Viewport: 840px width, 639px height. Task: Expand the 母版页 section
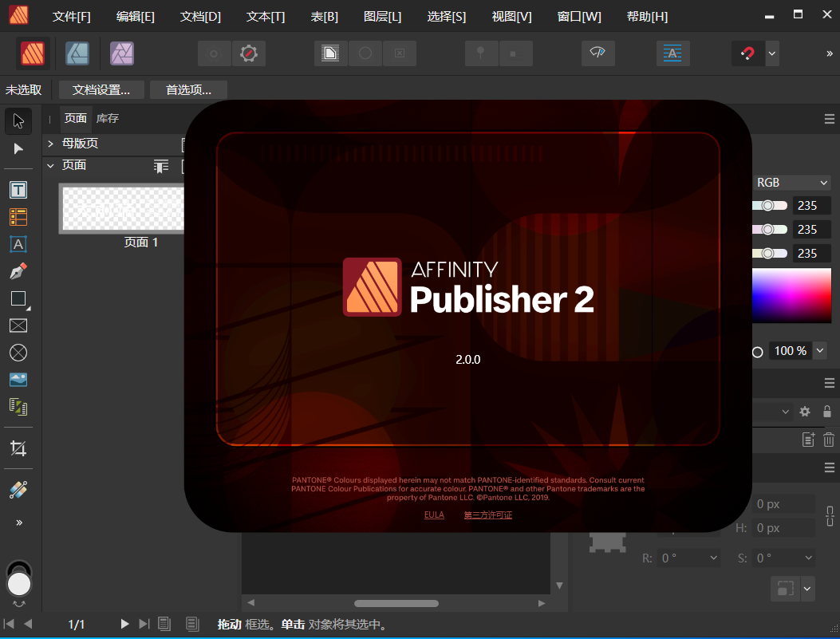coord(50,143)
